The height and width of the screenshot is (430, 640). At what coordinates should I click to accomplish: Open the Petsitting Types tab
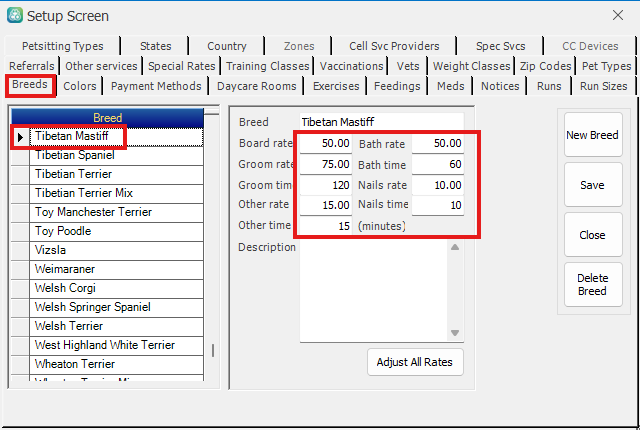(62, 46)
